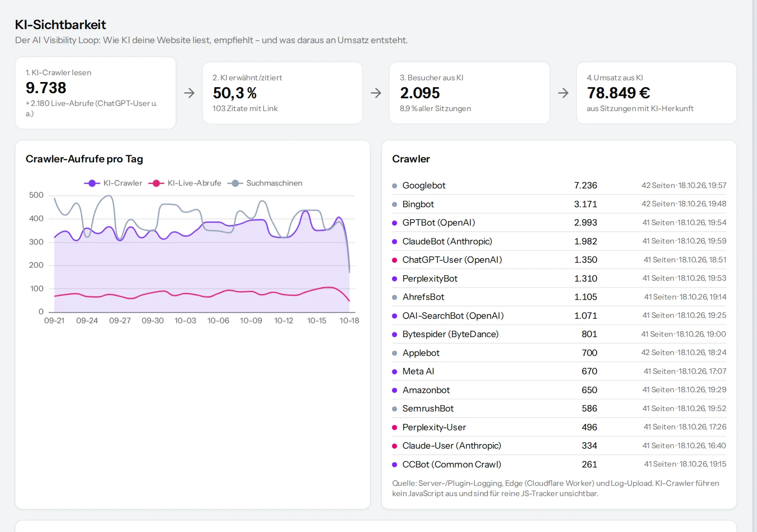This screenshot has width=757, height=532.
Task: Select OAI-SearchBot (OpenAI) row
Action: point(559,315)
